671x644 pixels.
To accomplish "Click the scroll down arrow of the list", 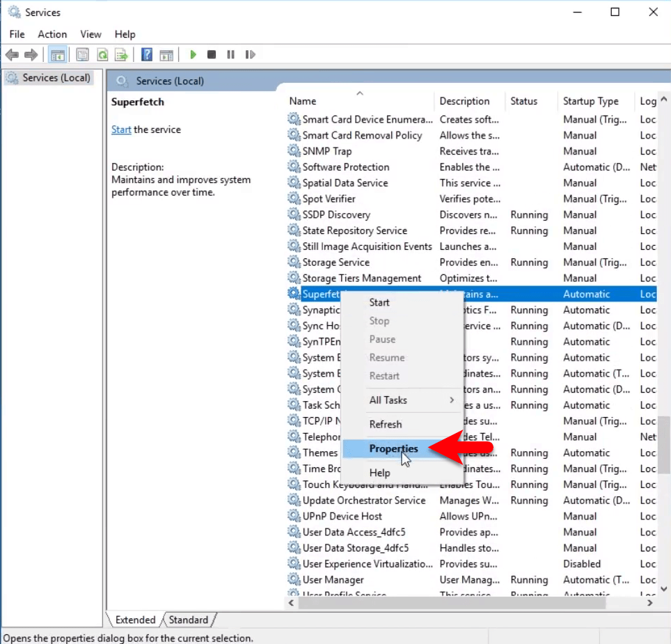I will pyautogui.click(x=664, y=589).
